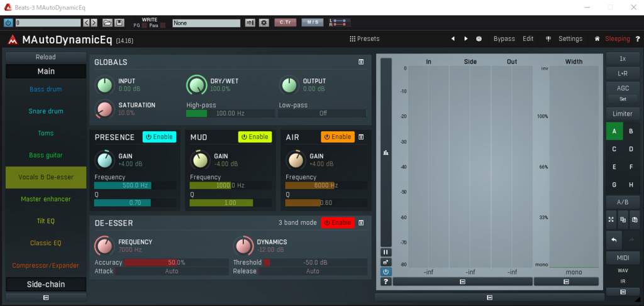Click the A/B morph expand icon

click(611, 219)
